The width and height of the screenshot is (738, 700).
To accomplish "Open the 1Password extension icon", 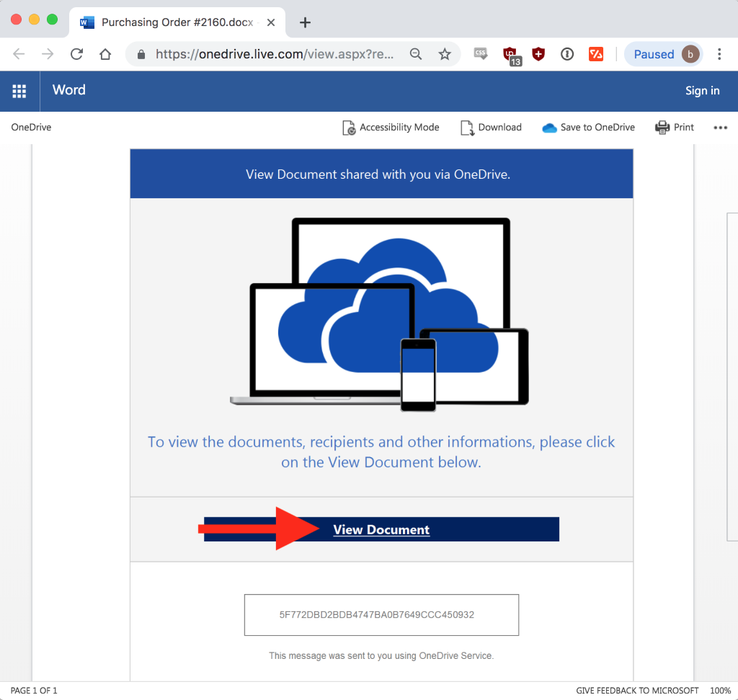I will point(567,54).
